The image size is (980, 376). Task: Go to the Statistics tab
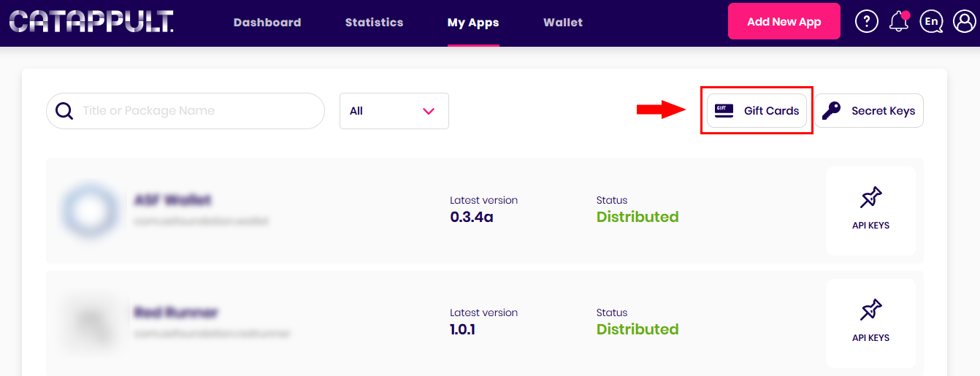(374, 23)
